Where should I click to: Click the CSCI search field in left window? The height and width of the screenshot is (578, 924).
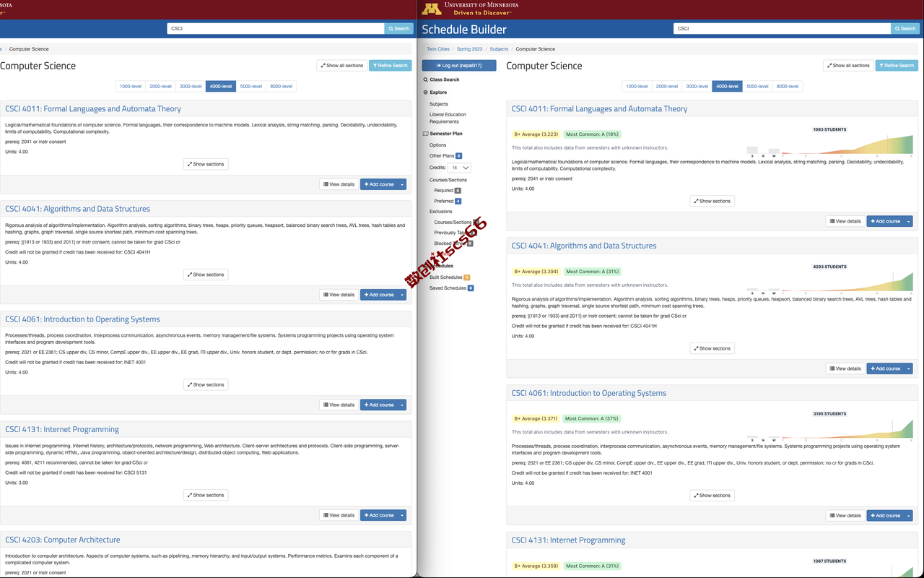pyautogui.click(x=276, y=29)
